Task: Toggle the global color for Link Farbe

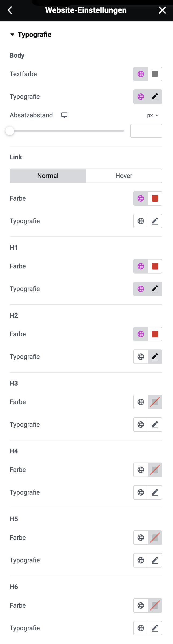Action: [141, 198]
